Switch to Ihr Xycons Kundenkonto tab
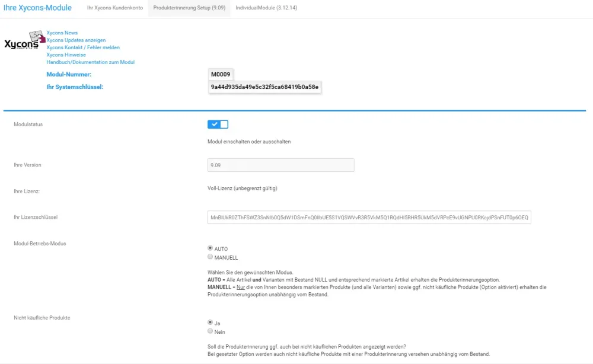This screenshot has width=593, height=364. (x=115, y=8)
